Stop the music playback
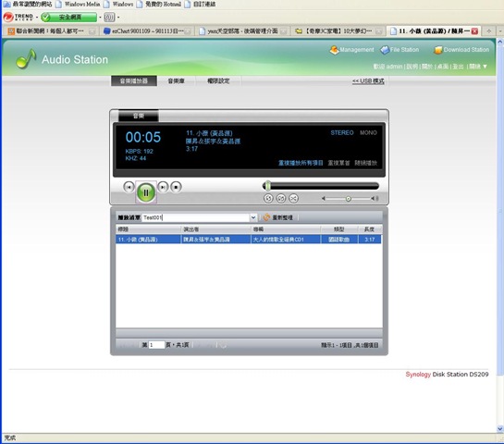504x444 pixels. [176, 187]
